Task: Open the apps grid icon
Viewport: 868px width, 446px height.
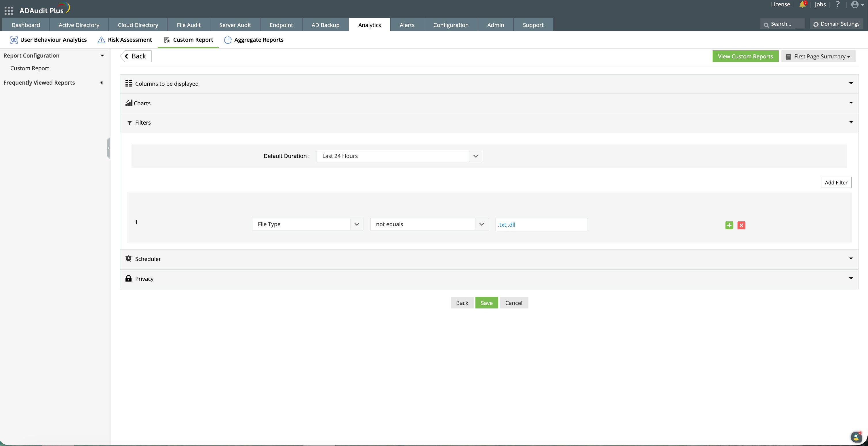Action: [x=9, y=10]
